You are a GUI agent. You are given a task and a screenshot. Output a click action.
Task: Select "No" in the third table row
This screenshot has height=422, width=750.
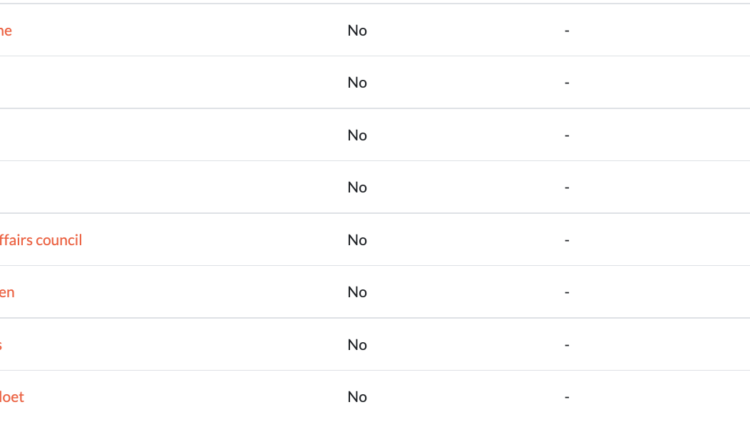(x=357, y=135)
